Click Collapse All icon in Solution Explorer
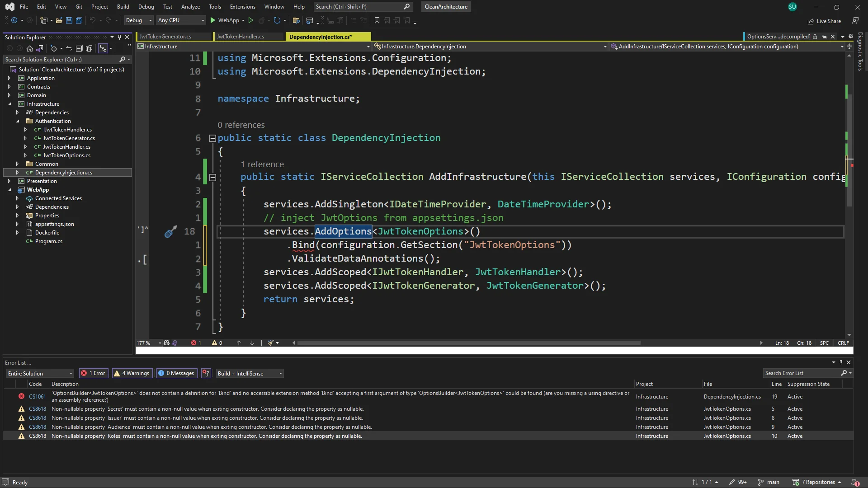 79,48
